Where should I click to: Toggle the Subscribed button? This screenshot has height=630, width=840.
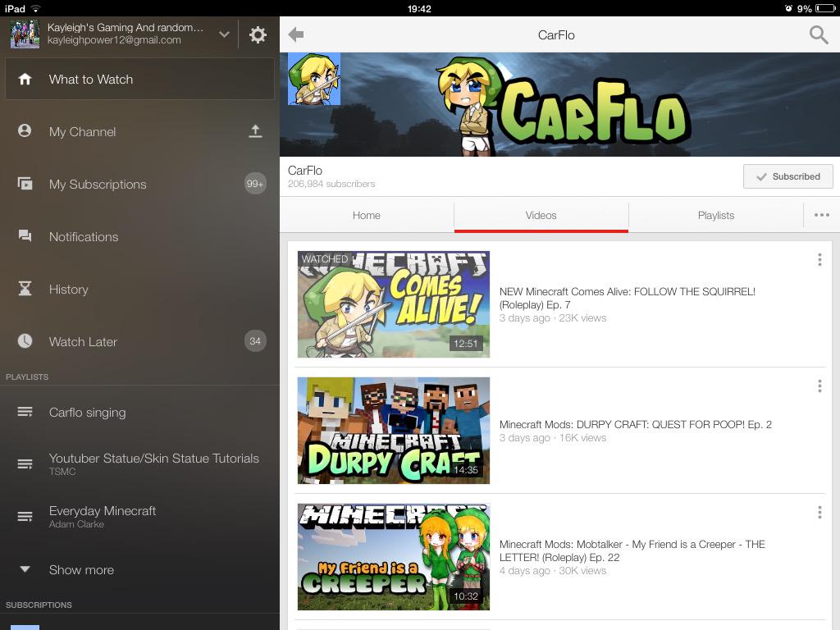point(787,176)
